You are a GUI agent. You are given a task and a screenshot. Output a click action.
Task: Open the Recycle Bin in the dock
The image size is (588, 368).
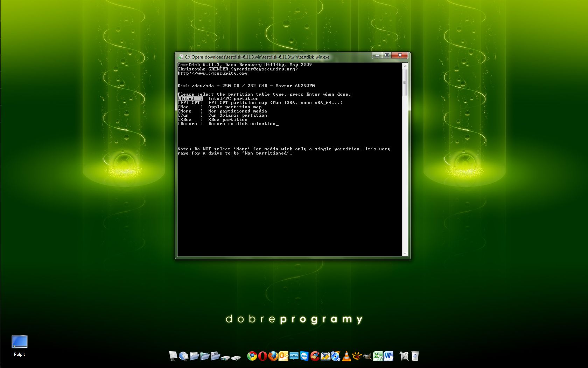point(415,356)
